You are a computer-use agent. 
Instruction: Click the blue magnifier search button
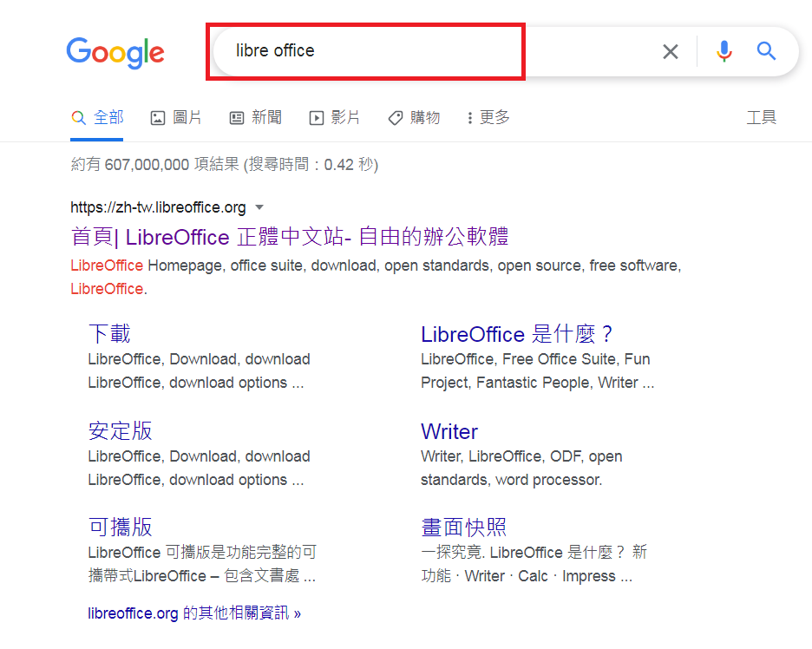[x=766, y=51]
